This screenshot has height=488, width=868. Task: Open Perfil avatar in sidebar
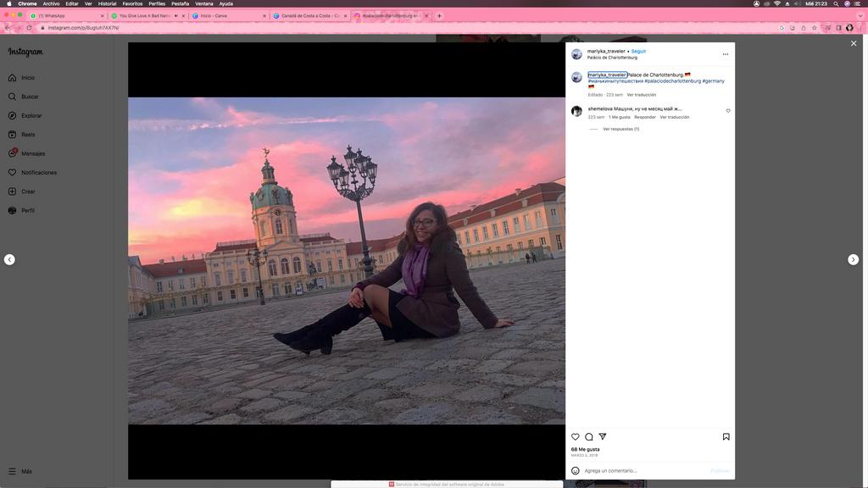[x=21, y=210]
